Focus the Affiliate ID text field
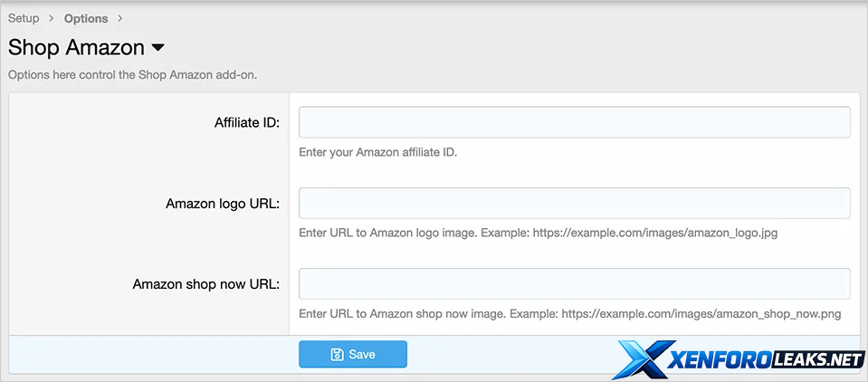The height and width of the screenshot is (382, 868). pos(574,122)
